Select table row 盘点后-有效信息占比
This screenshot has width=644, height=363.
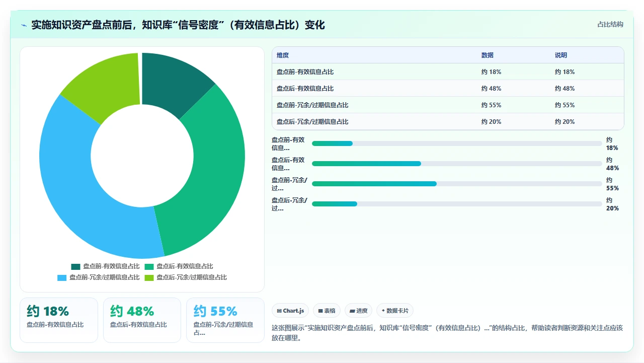pyautogui.click(x=448, y=89)
